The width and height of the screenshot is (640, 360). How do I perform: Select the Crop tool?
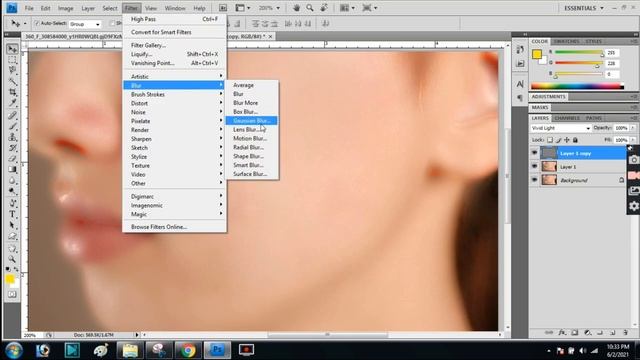coord(12,92)
